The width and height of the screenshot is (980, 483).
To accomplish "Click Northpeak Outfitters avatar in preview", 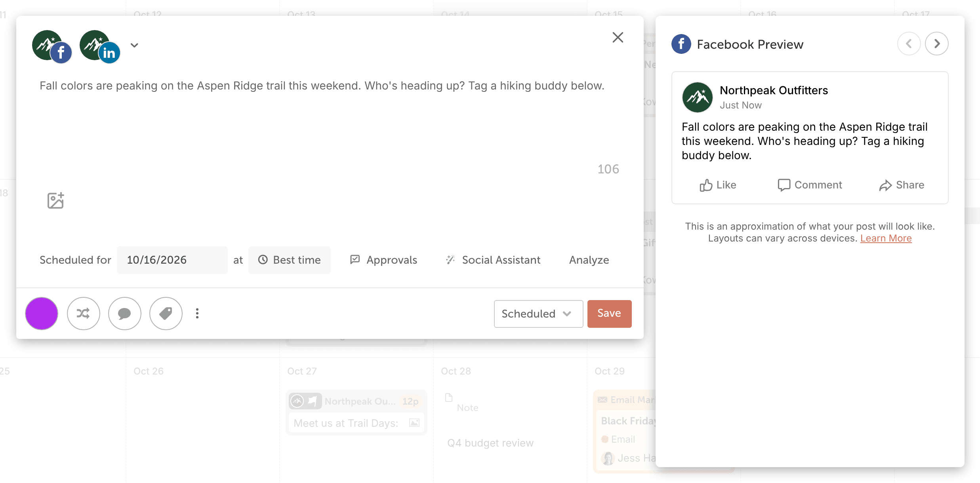I will tap(697, 97).
